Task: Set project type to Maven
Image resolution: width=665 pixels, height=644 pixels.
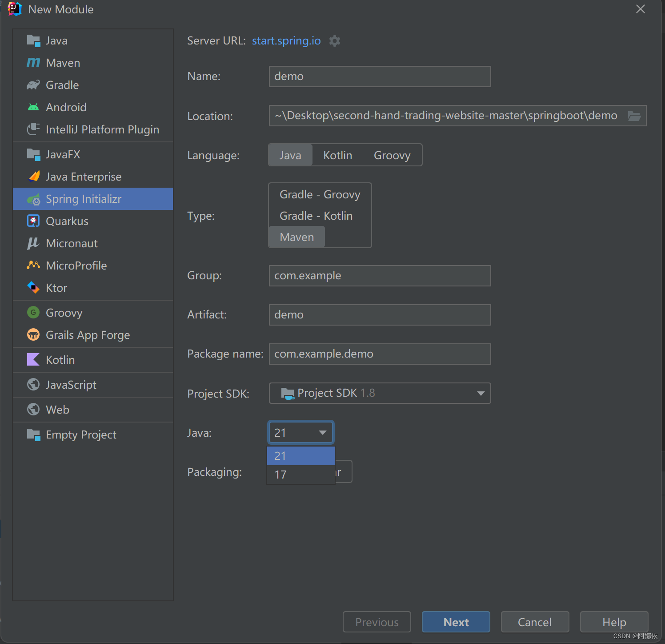Action: [x=297, y=237]
